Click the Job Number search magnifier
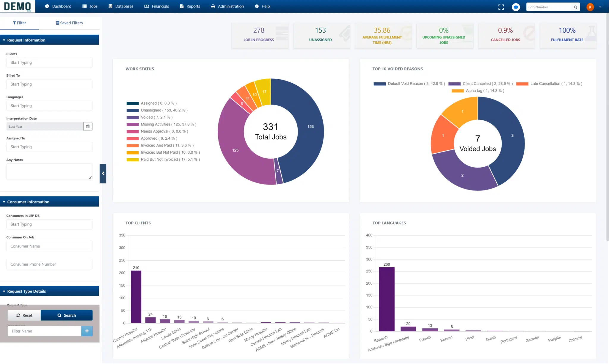 (575, 7)
